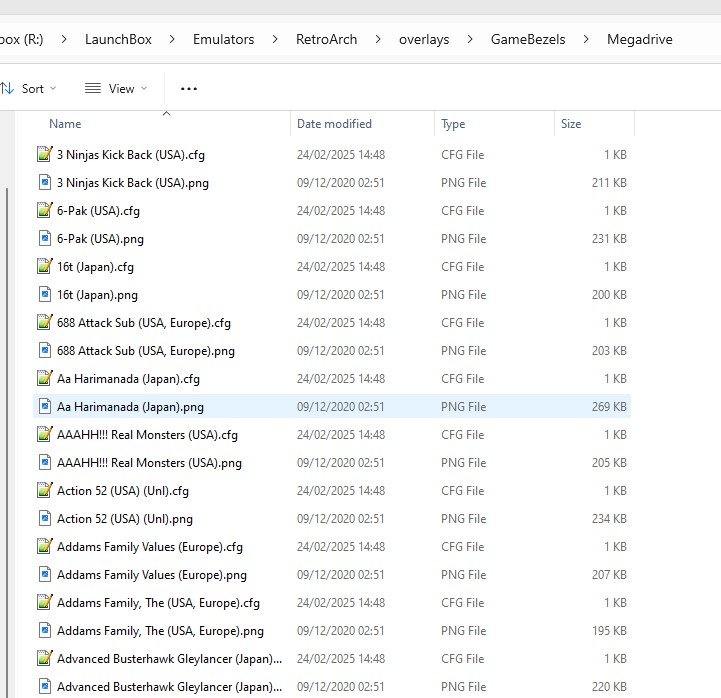The height and width of the screenshot is (698, 721).
Task: Click the 195 KB size value
Action: [x=609, y=631]
